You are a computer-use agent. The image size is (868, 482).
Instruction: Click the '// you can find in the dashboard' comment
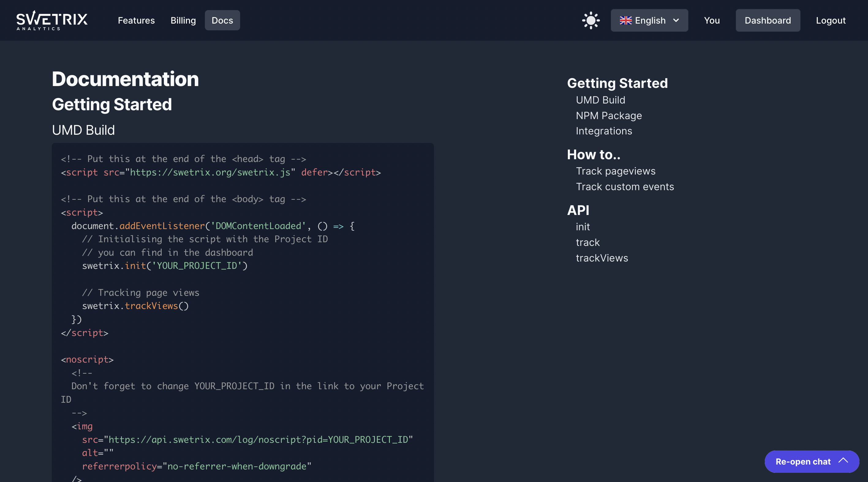click(168, 253)
